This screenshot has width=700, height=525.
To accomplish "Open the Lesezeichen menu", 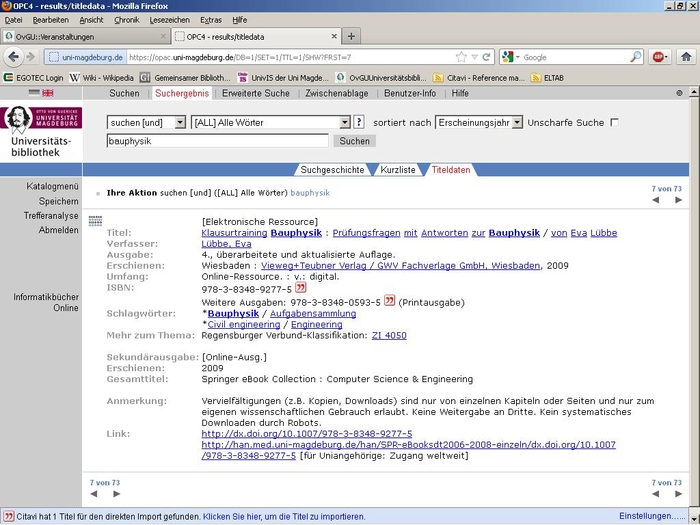I will pyautogui.click(x=170, y=20).
